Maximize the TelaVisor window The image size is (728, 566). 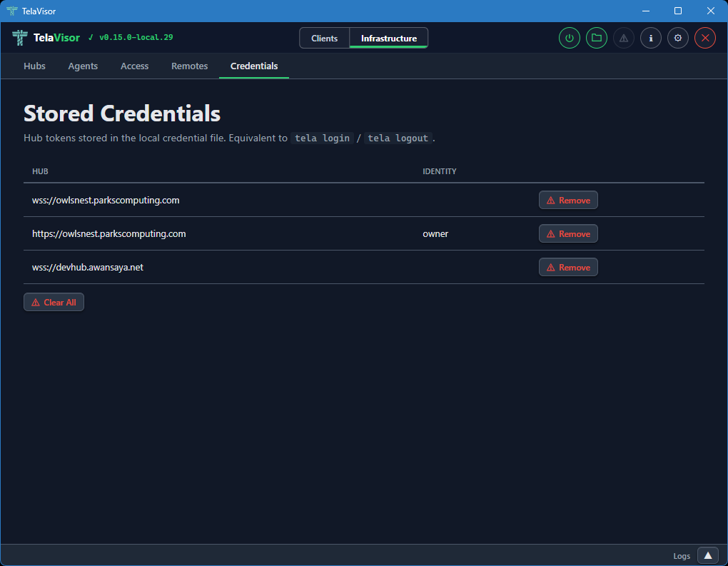pos(678,11)
